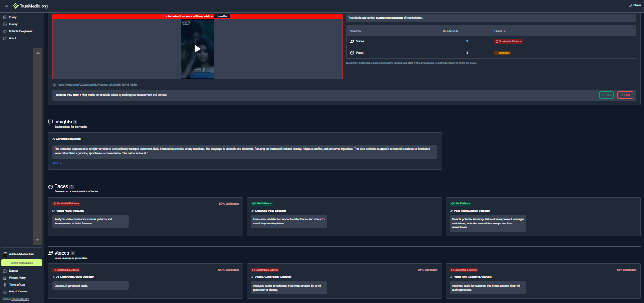This screenshot has height=303, width=644.
Task: Mark the video as Fake
Action: pyautogui.click(x=624, y=95)
